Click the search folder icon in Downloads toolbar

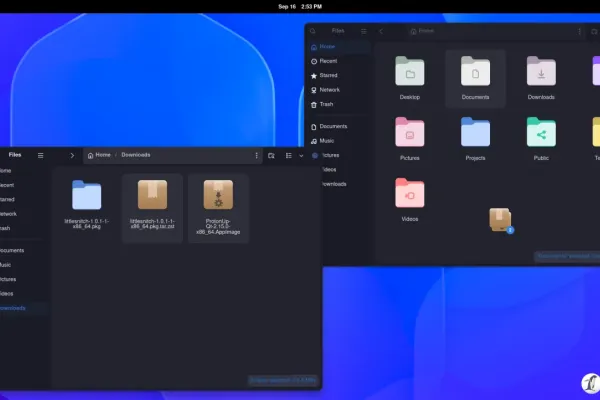click(271, 155)
